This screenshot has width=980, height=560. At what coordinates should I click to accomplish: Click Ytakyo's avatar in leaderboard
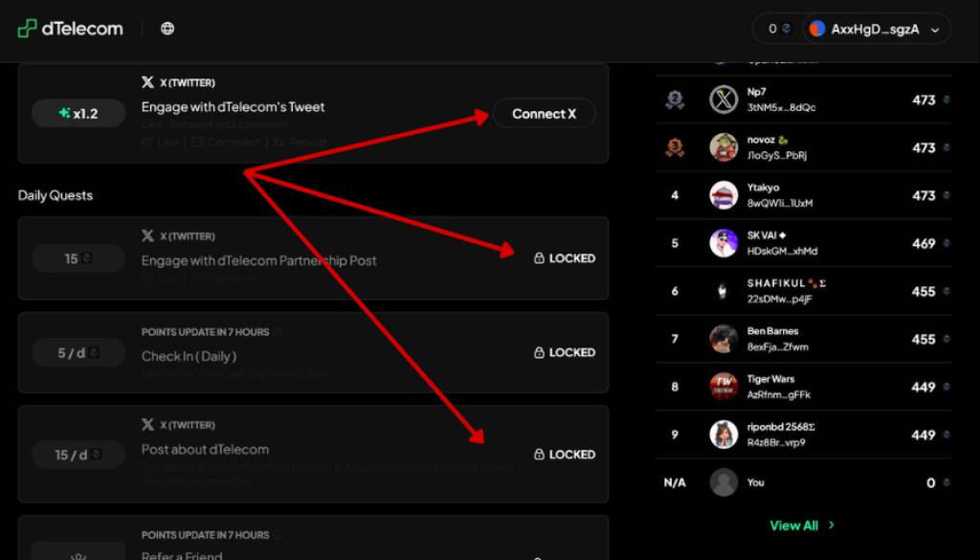[x=723, y=195]
